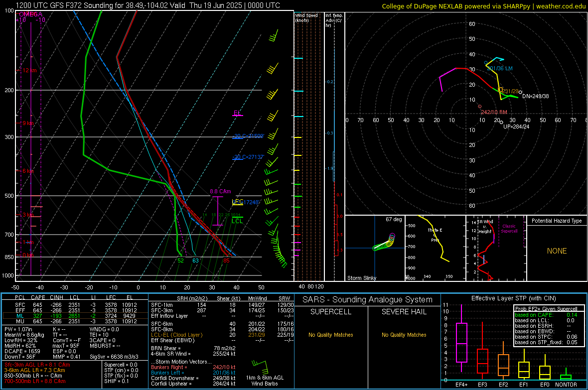Click the CAPE column header
The width and height of the screenshot is (588, 390).
(x=38, y=297)
